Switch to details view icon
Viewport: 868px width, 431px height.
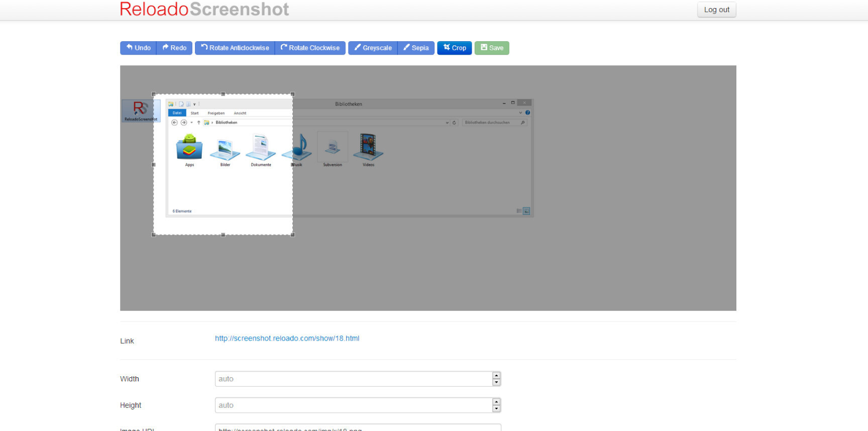coord(519,211)
